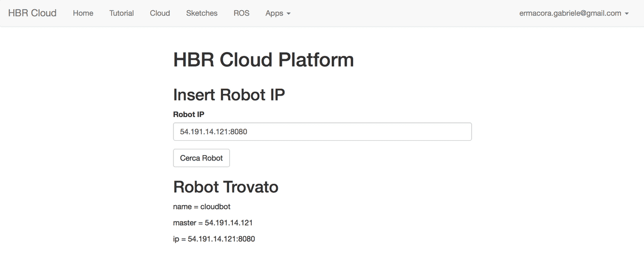Screen dimensions: 644x254
Task: Click the Robot Trovato heading
Action: (x=225, y=187)
